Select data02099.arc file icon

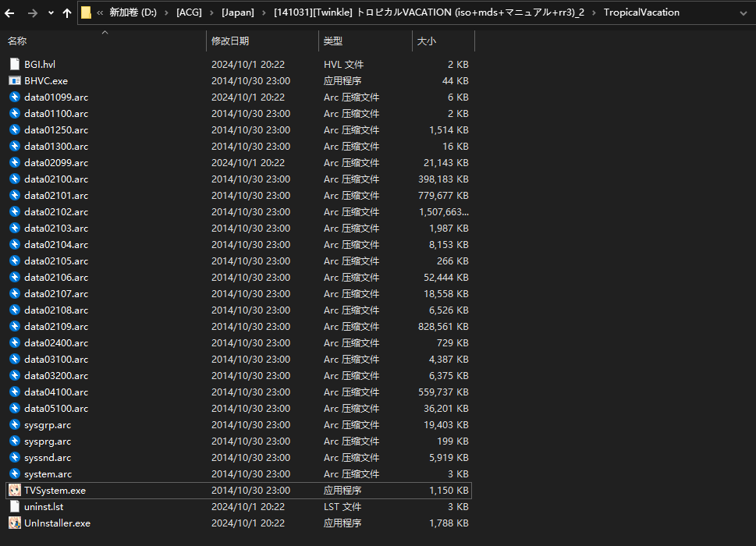[x=15, y=162]
